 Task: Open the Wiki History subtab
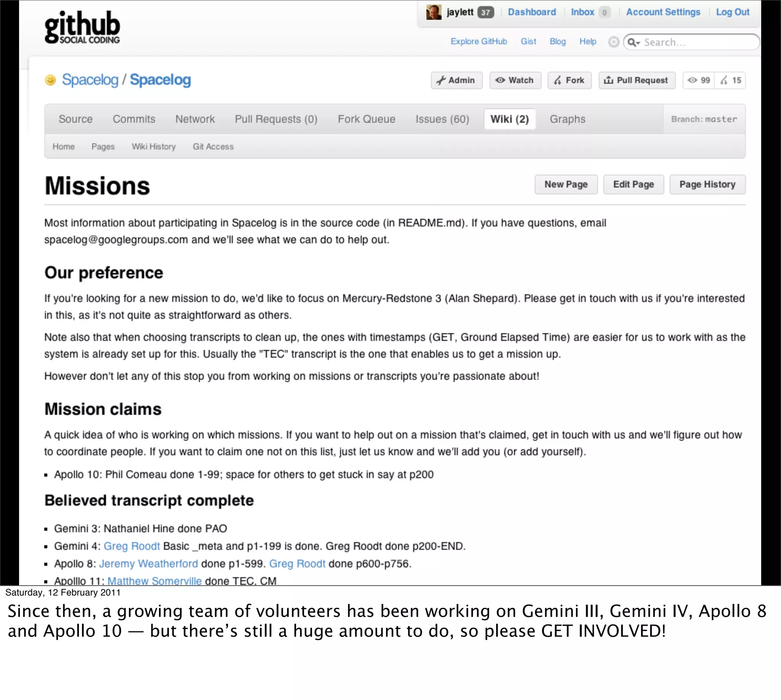point(154,146)
